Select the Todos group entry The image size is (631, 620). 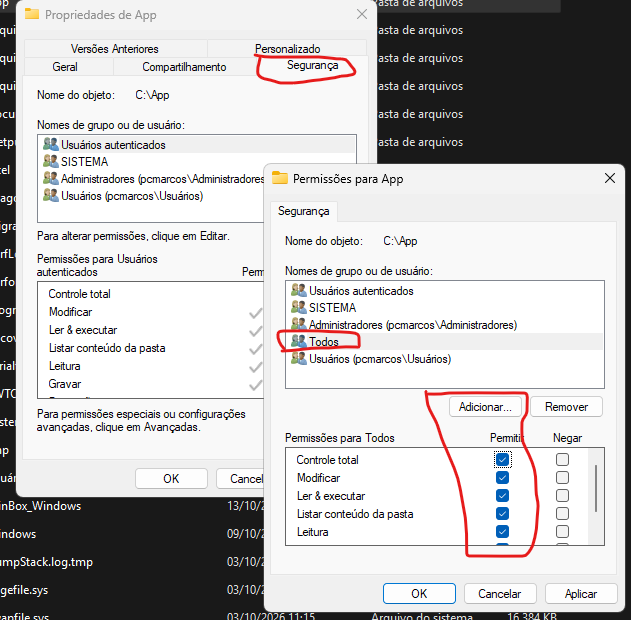tap(445, 342)
